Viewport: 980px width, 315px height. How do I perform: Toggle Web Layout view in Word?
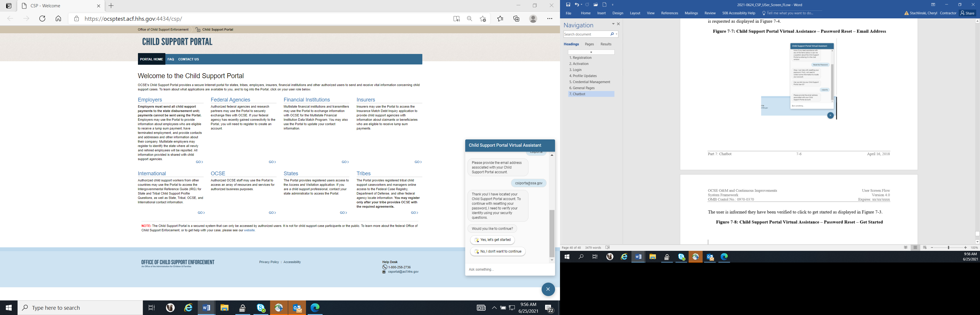925,248
